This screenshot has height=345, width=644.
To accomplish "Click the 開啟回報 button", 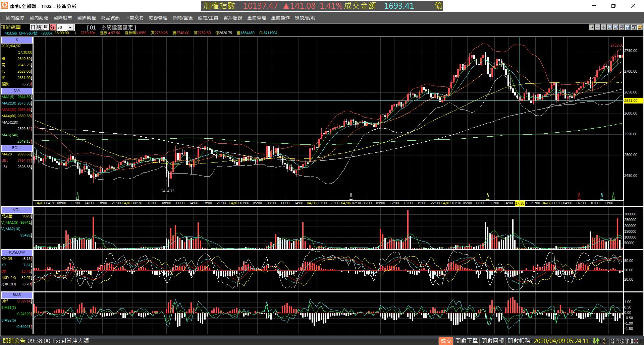I will click(493, 341).
